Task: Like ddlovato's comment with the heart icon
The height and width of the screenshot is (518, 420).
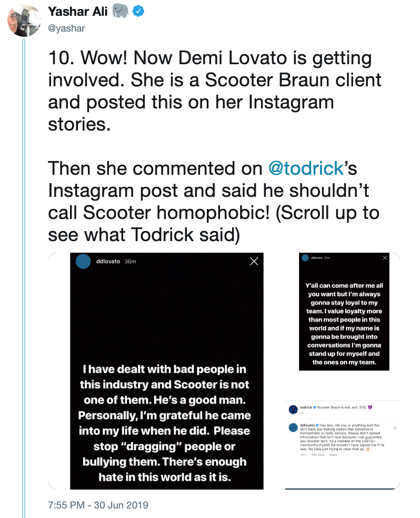Action: tap(395, 428)
